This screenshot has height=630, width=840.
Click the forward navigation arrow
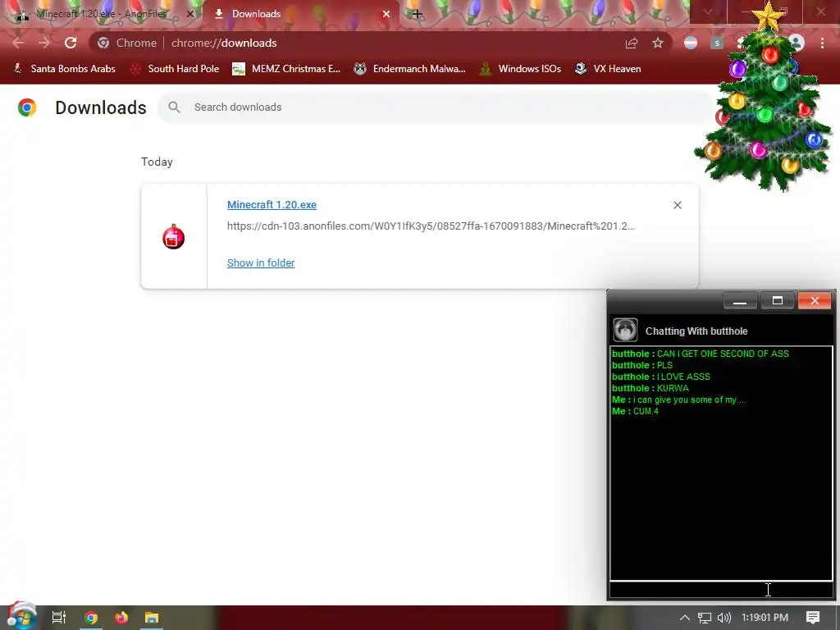(x=44, y=43)
